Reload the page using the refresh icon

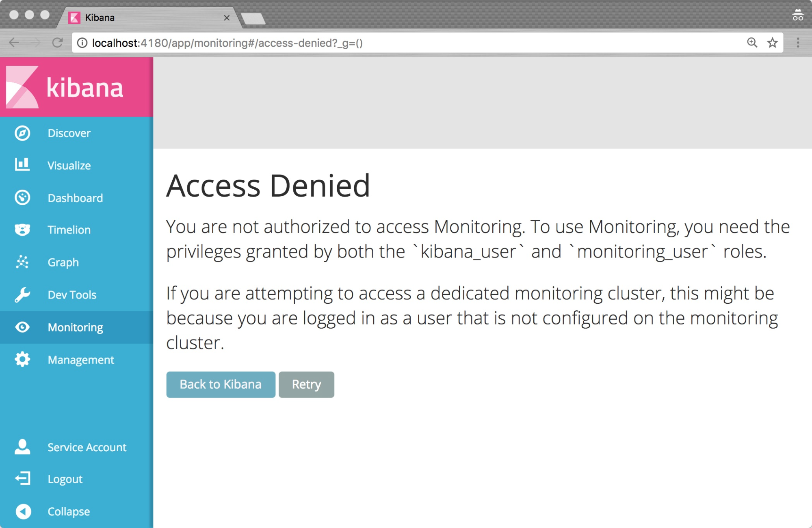tap(57, 43)
